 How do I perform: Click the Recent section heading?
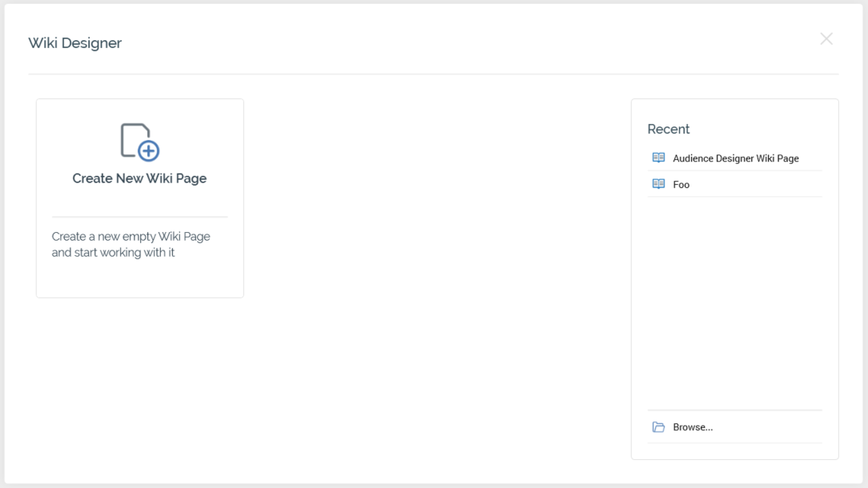(x=668, y=130)
